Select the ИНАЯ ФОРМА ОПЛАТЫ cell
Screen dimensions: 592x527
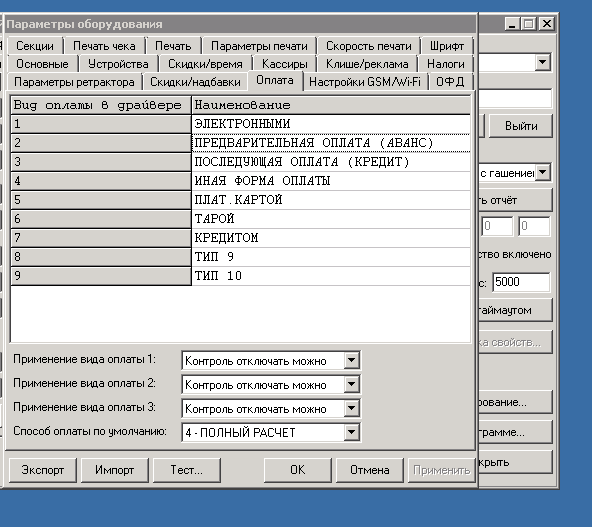tap(331, 181)
